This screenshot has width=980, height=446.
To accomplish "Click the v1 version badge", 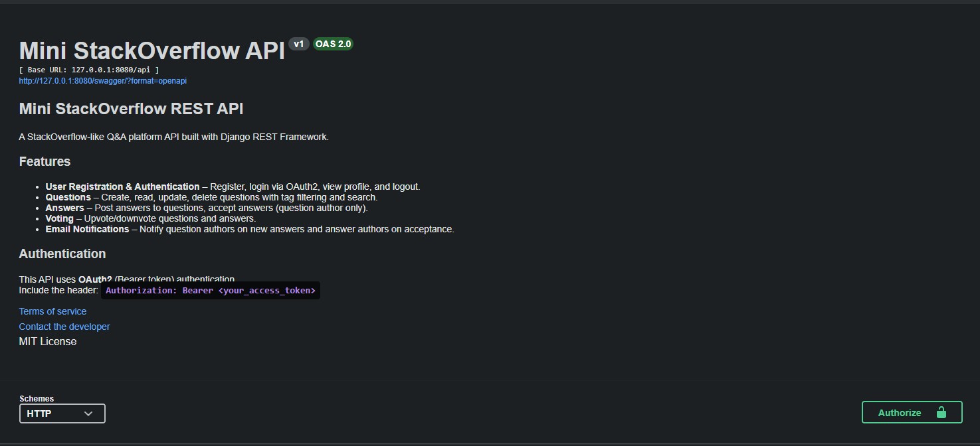I will point(299,44).
